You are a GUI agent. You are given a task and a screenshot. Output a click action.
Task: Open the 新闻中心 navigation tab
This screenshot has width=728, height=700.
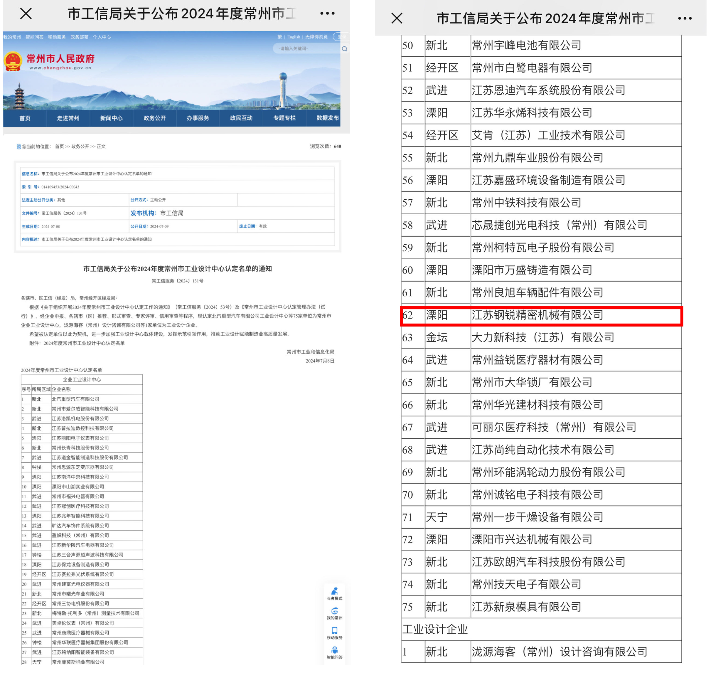click(x=111, y=118)
